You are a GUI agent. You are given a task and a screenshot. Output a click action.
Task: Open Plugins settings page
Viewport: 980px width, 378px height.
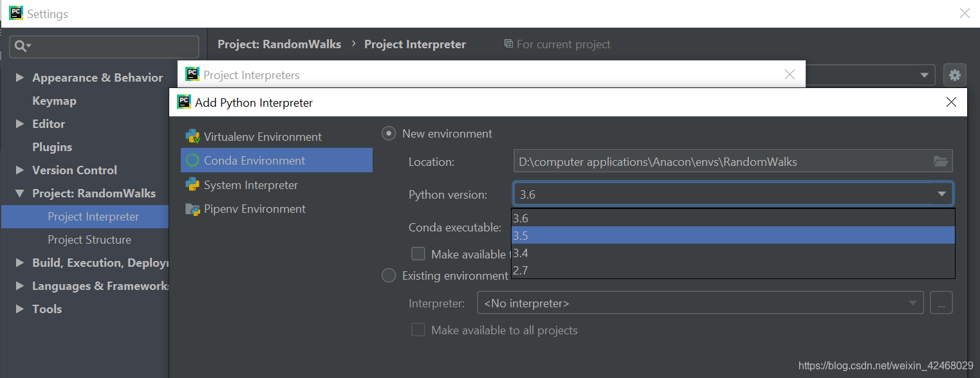click(52, 147)
